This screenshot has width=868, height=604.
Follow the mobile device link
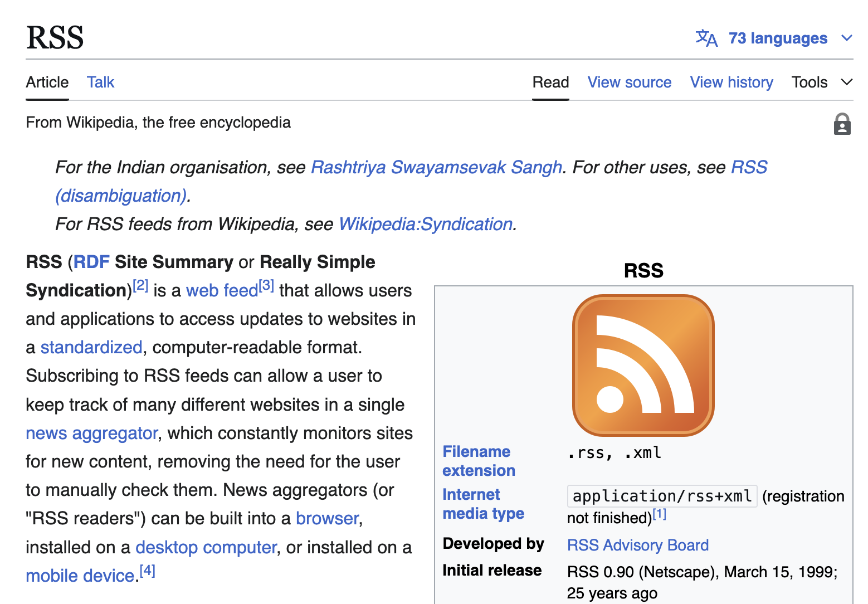point(80,576)
